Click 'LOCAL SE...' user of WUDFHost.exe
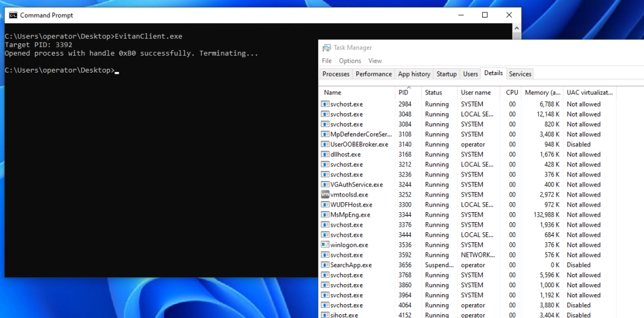 (x=477, y=205)
